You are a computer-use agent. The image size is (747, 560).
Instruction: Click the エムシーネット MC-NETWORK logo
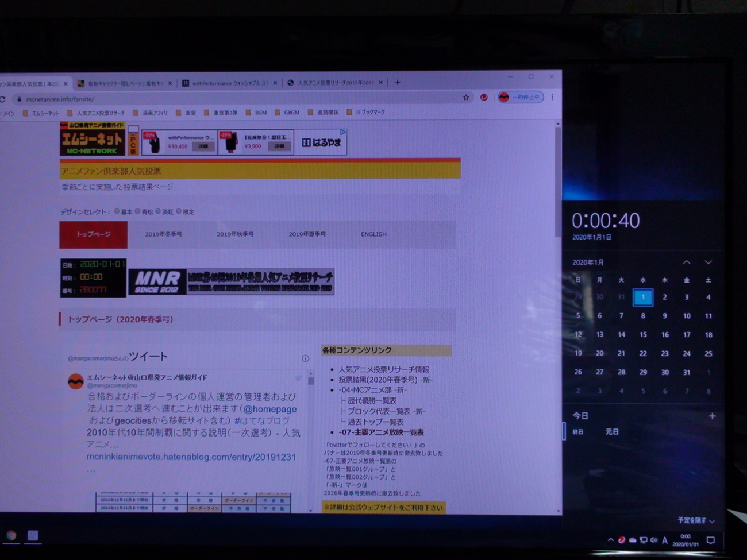[93, 138]
